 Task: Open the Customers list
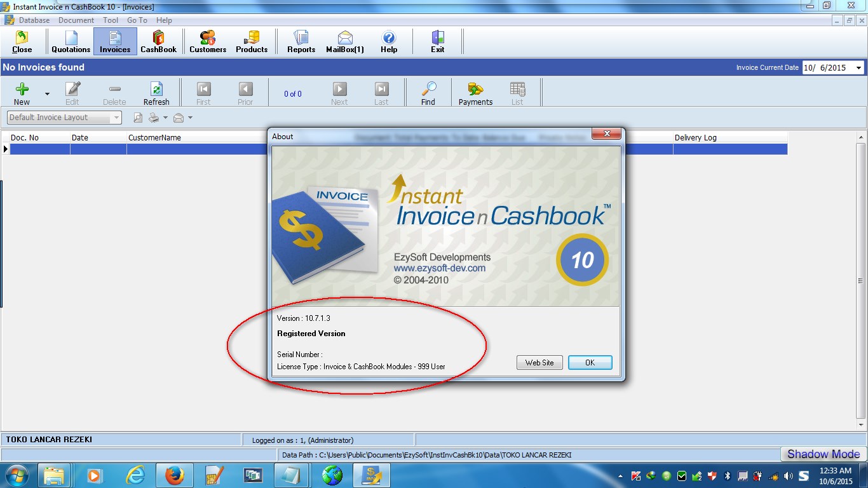click(x=208, y=41)
